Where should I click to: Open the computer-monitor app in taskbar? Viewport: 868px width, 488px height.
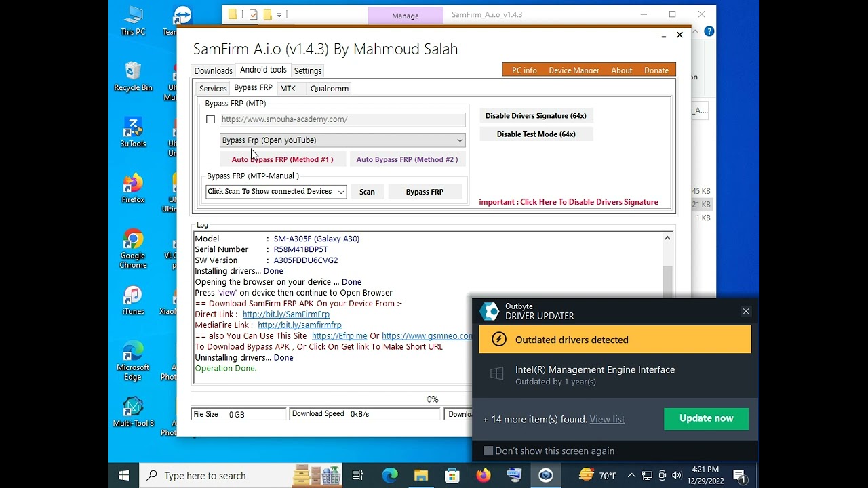click(x=514, y=476)
